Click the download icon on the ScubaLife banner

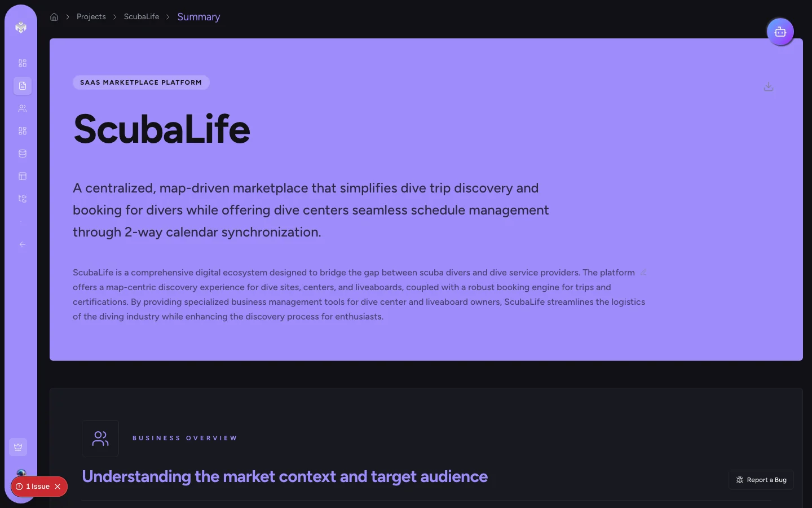(x=769, y=86)
